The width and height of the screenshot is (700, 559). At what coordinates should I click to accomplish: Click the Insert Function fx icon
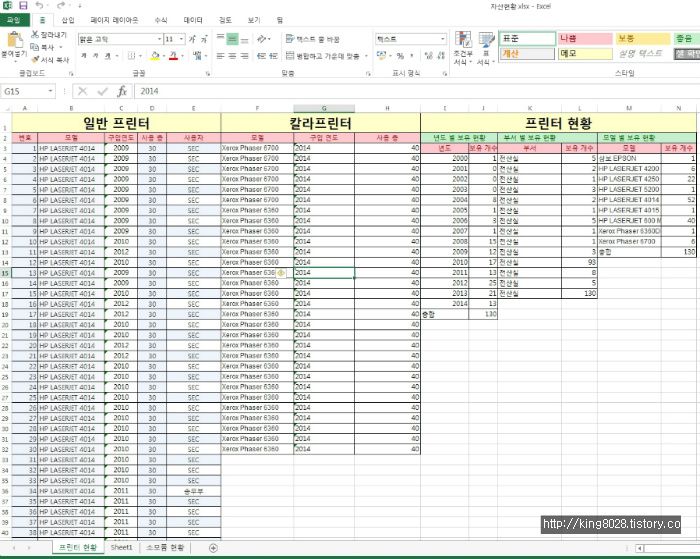point(122,91)
